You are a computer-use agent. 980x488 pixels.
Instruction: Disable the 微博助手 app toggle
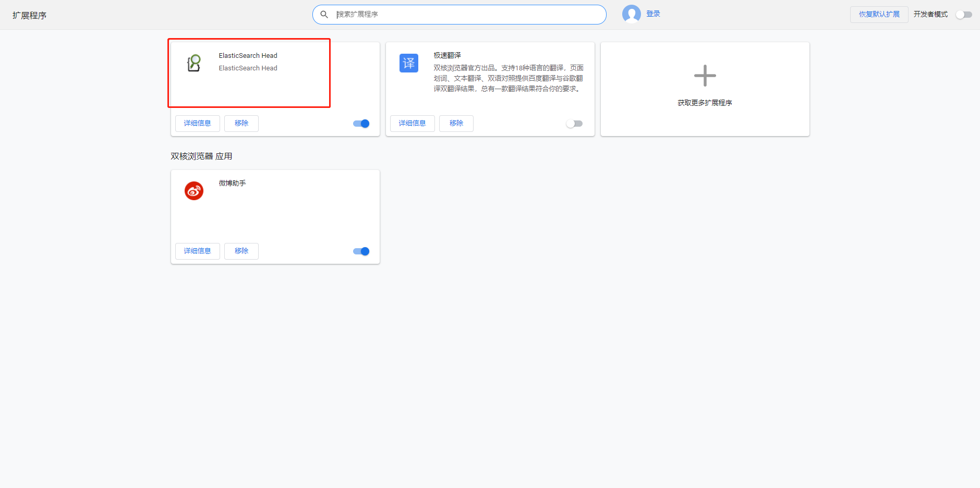point(361,251)
